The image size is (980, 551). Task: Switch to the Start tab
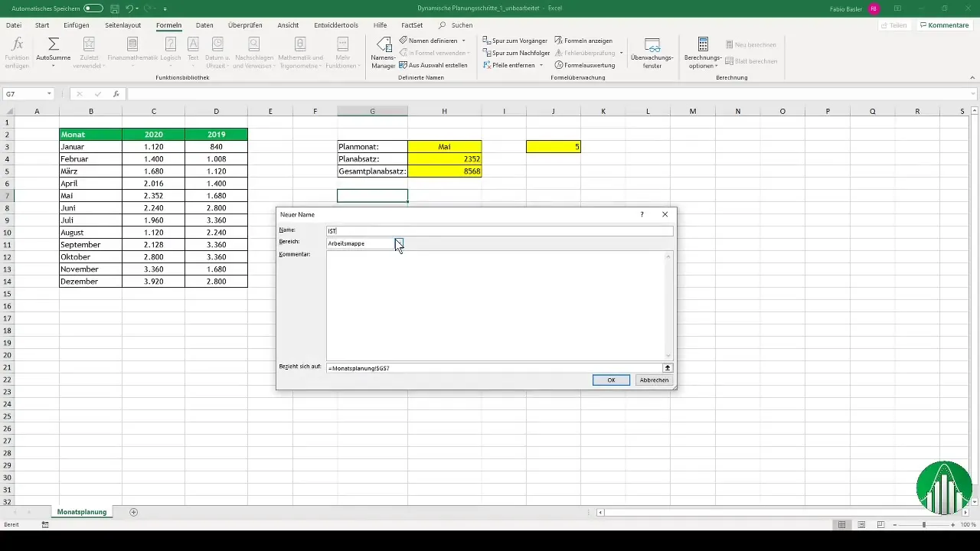pos(42,25)
